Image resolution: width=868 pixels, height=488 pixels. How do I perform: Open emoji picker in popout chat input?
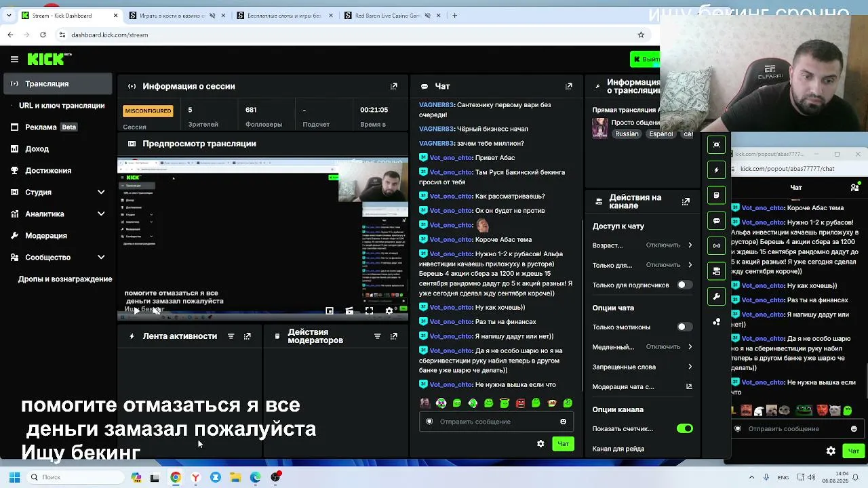point(854,428)
